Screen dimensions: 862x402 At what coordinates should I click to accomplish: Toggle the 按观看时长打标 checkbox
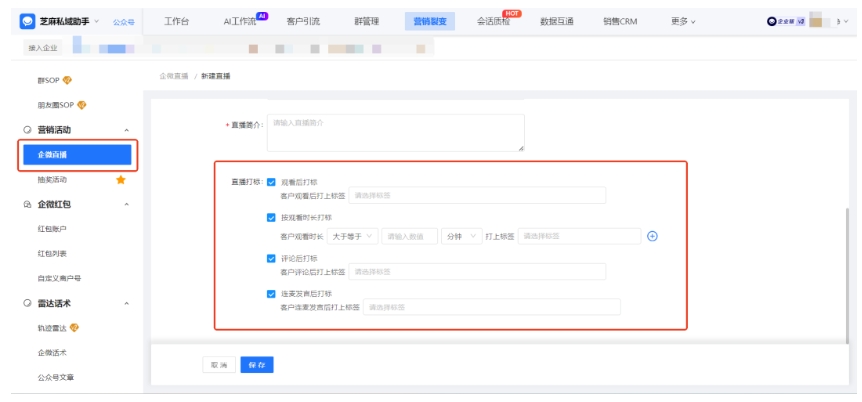(x=272, y=217)
